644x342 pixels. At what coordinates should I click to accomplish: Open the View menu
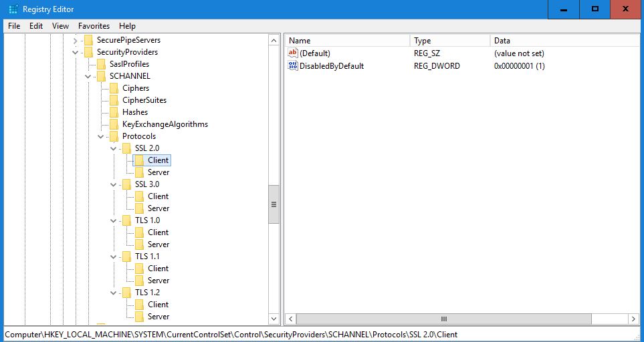(x=60, y=26)
